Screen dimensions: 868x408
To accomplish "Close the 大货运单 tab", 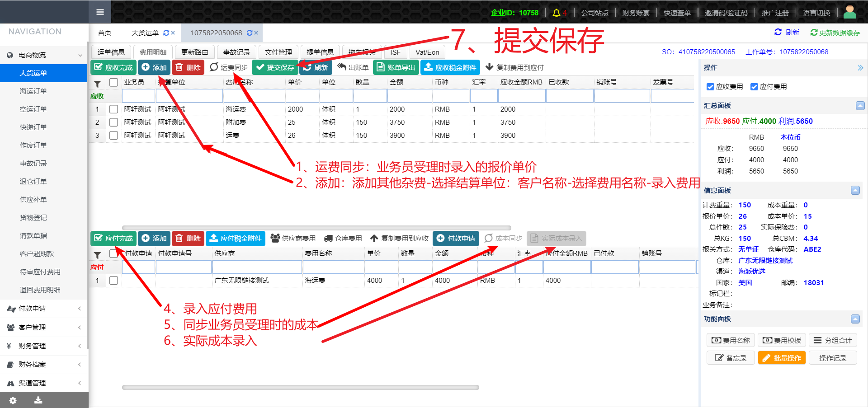I will point(173,33).
